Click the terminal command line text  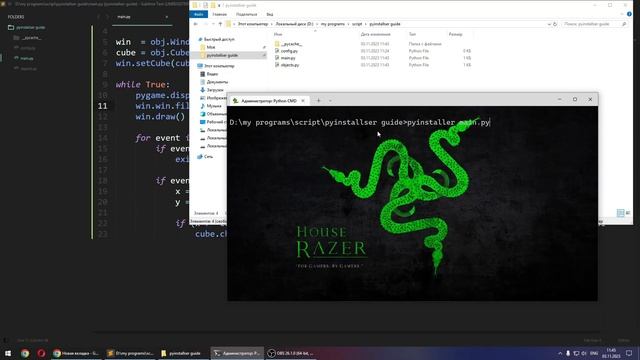[359, 122]
